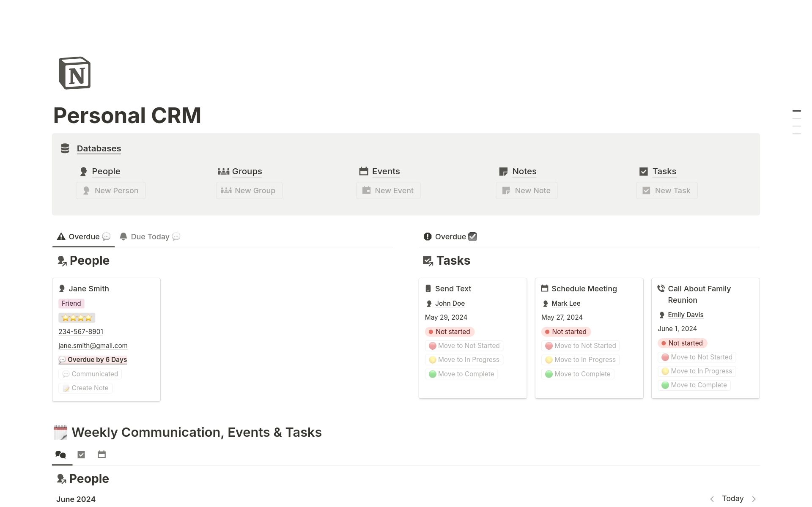Click the Groups people icon
Image resolution: width=812 pixels, height=507 pixels.
pyautogui.click(x=223, y=171)
